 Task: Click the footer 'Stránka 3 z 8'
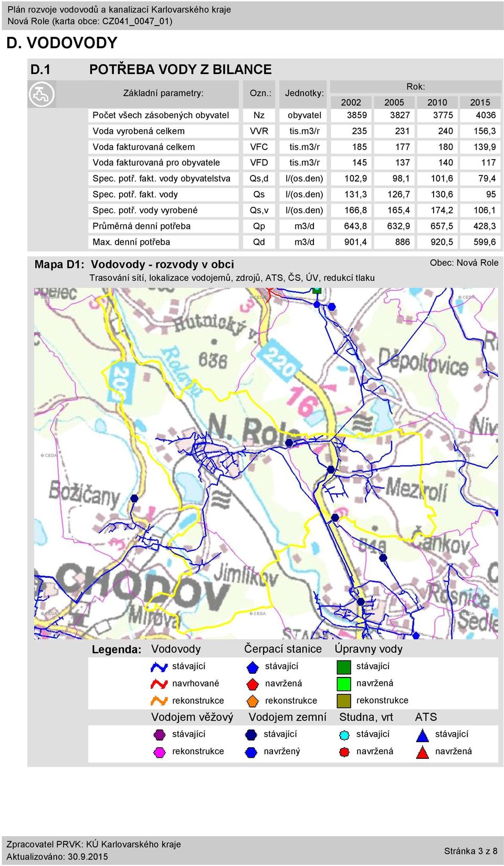pyautogui.click(x=471, y=851)
